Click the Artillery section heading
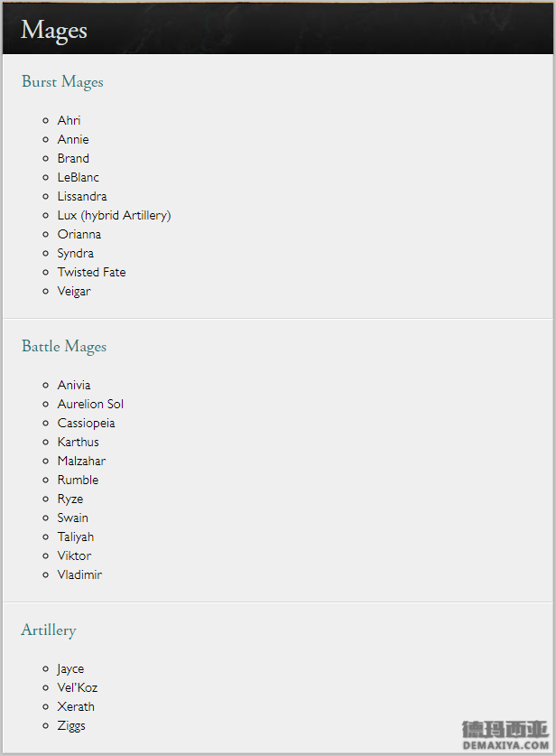The width and height of the screenshot is (556, 756). click(x=49, y=630)
